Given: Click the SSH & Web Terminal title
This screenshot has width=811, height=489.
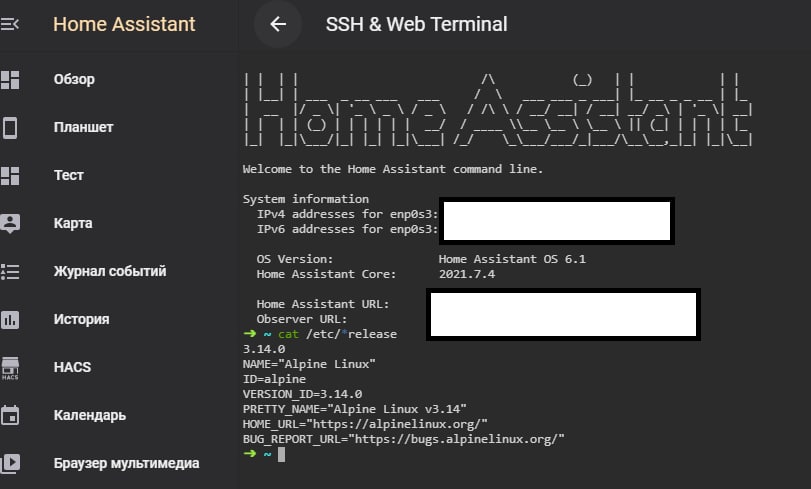Looking at the screenshot, I should click(x=416, y=24).
